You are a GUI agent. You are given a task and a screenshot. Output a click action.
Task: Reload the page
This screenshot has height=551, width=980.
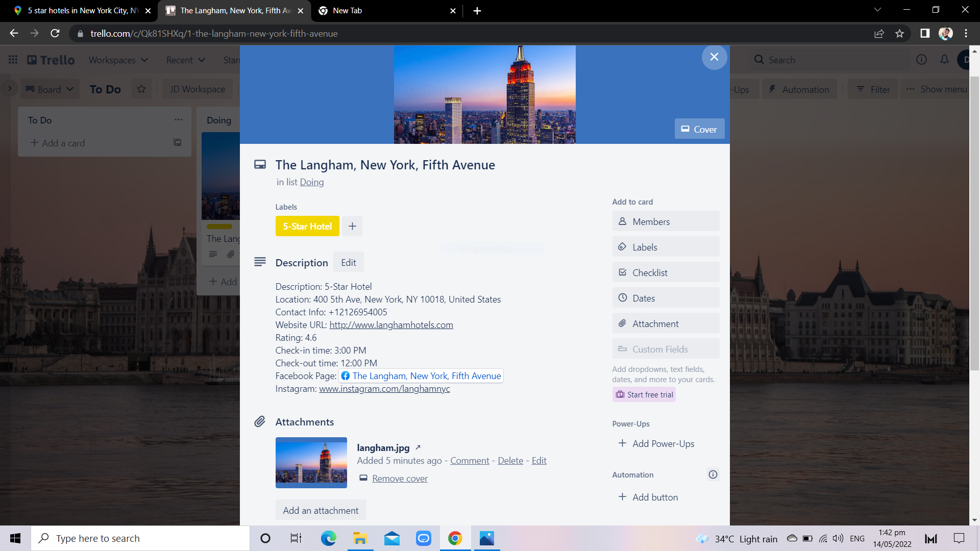[55, 33]
